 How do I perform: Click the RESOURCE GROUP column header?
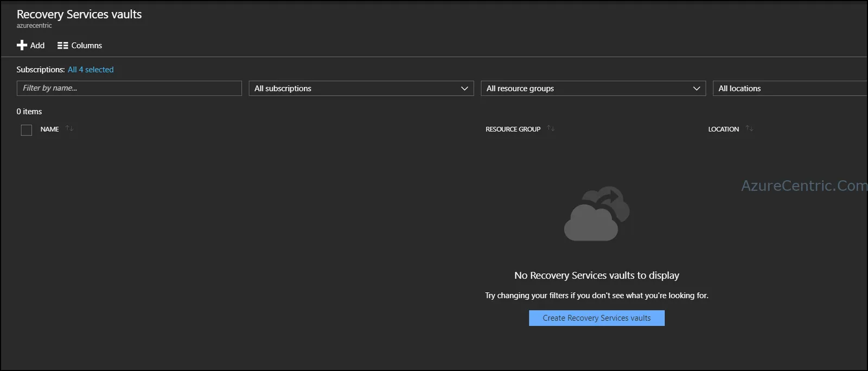(513, 129)
